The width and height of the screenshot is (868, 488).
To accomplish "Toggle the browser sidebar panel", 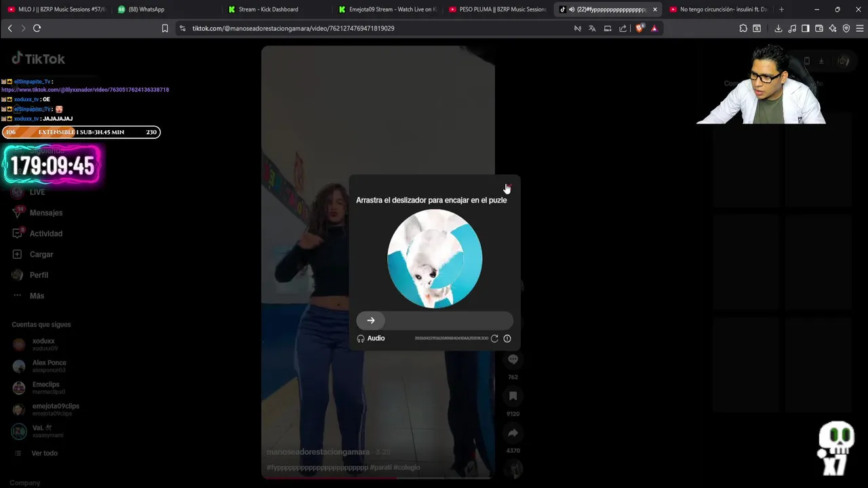I will 806,28.
